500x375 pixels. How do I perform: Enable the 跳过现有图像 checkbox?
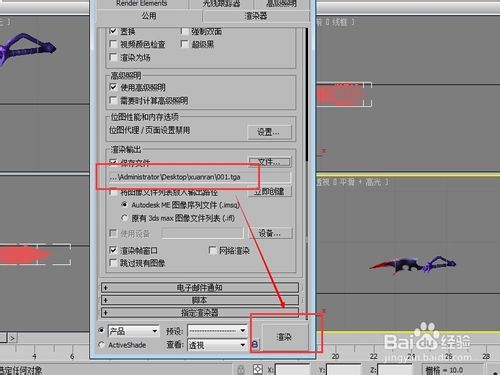point(113,263)
